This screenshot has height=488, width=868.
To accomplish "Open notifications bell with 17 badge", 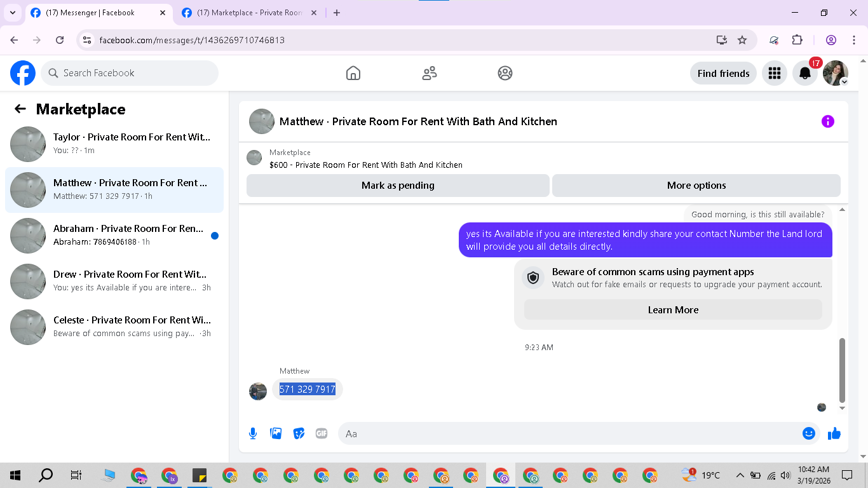I will (805, 73).
